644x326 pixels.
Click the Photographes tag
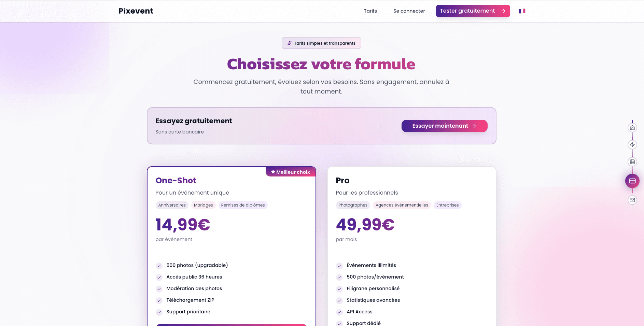tap(353, 205)
